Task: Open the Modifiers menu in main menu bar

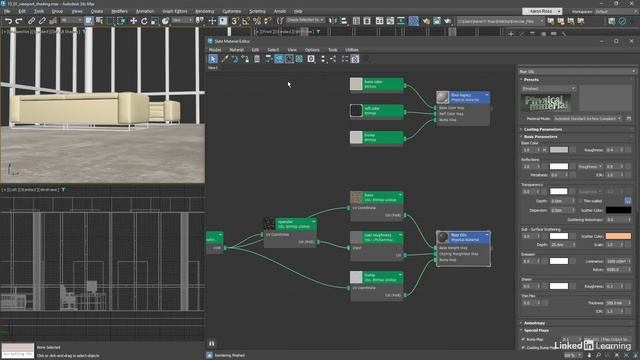Action: pyautogui.click(x=119, y=11)
